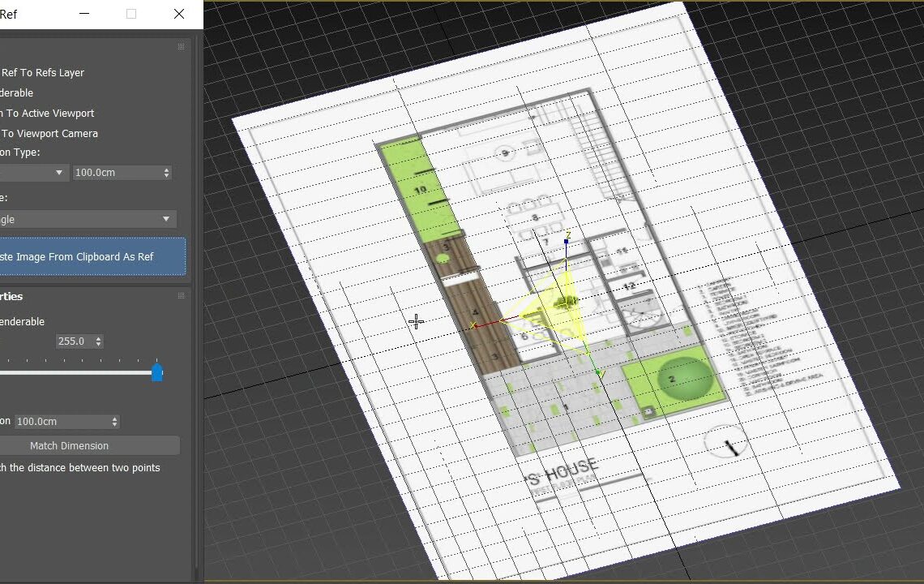
Task: Click the Match Dimension button
Action: pyautogui.click(x=91, y=444)
